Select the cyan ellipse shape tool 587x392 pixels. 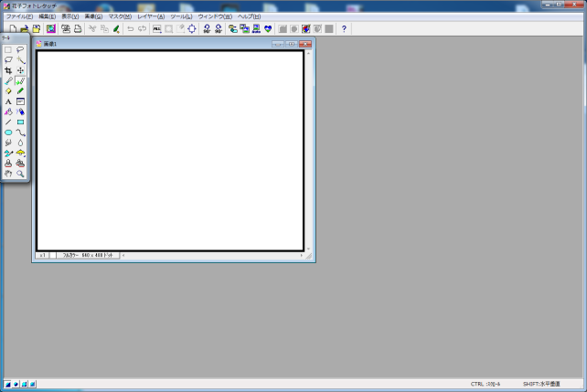tap(8, 132)
